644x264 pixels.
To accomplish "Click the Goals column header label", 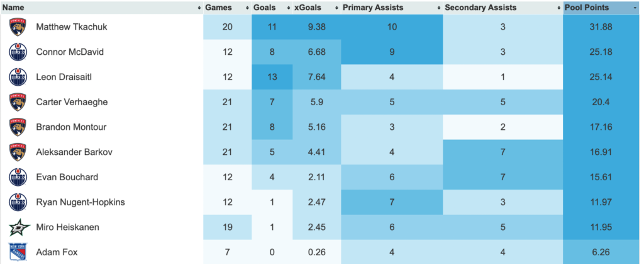I will click(x=264, y=8).
